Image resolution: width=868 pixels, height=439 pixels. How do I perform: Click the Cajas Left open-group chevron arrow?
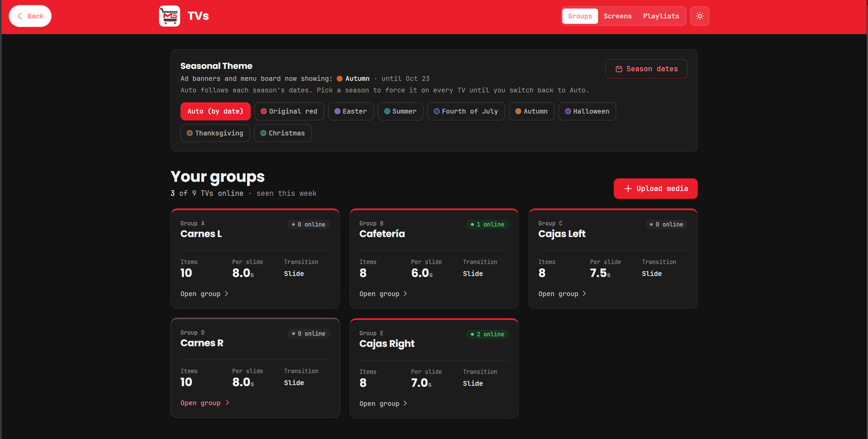(x=584, y=293)
